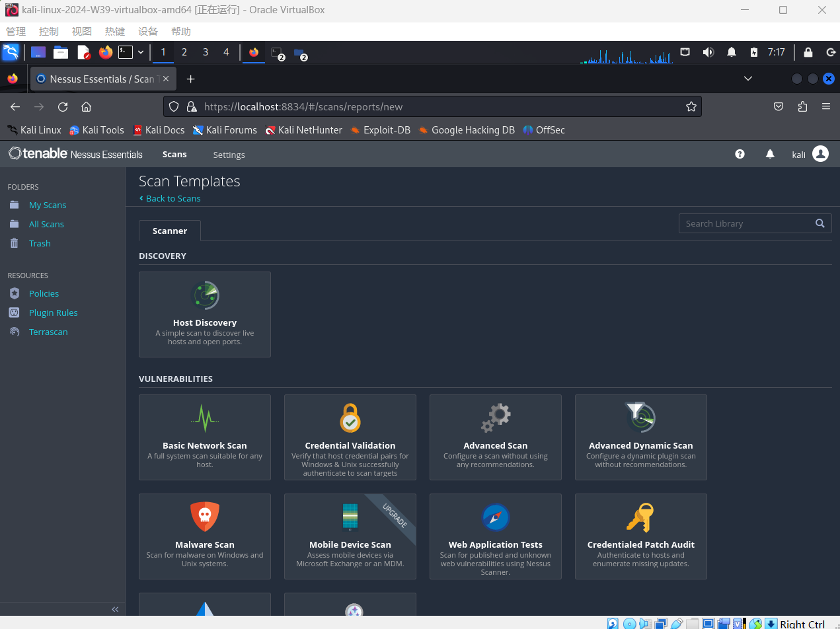This screenshot has height=629, width=840.
Task: Click the Tenable Nessus Essentials logo
Action: tap(75, 154)
